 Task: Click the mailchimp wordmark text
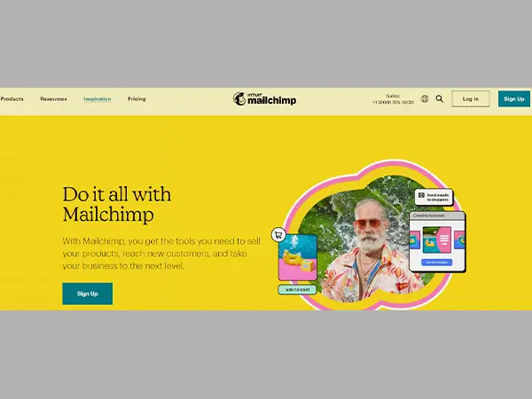(272, 100)
